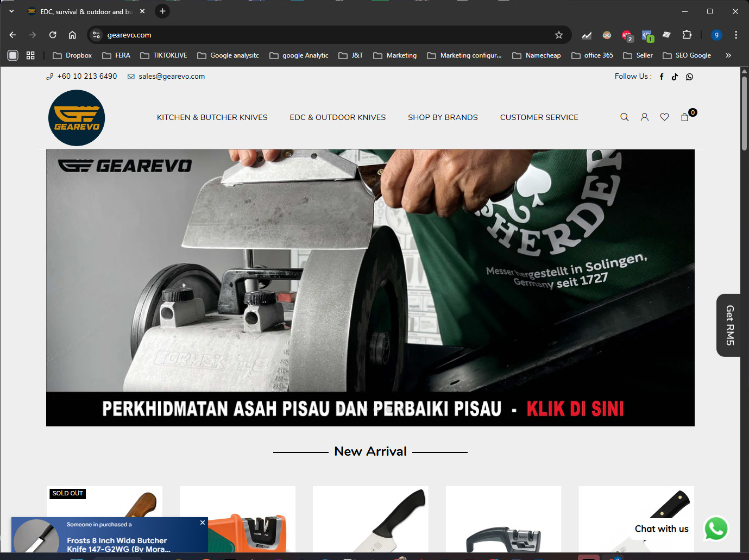Viewport: 749px width, 560px height.
Task: Open the Chrome profile avatar
Action: coord(717,35)
